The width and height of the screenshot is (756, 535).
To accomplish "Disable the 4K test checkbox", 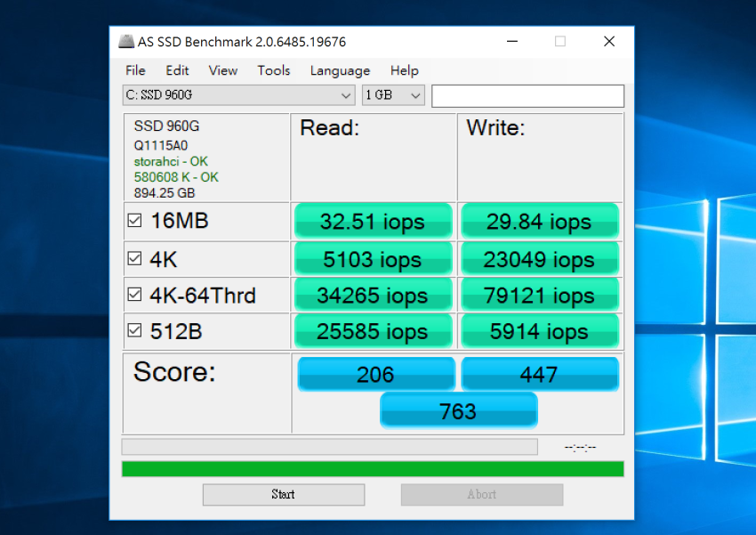I will point(135,257).
